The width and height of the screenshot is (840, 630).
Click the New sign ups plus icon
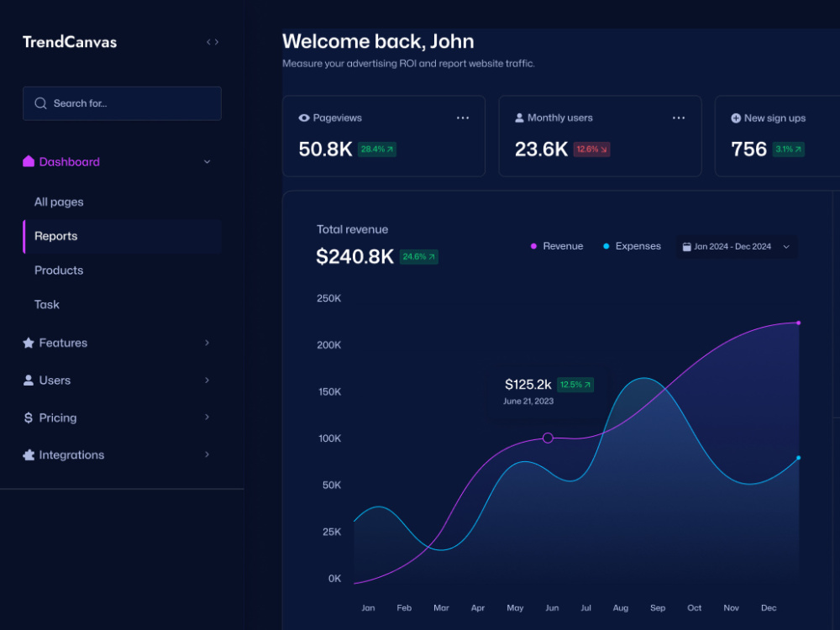click(x=736, y=118)
